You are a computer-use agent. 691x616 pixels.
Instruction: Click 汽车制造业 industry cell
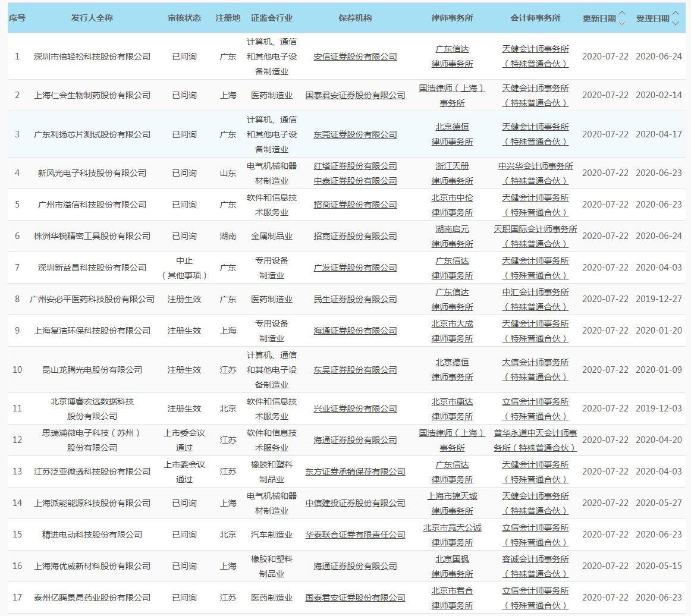[271, 535]
